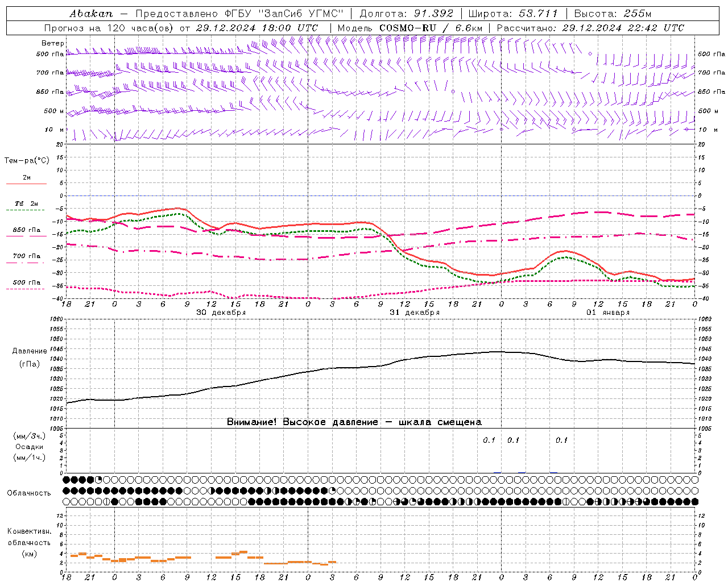728x582 pixels.
Task: Click the warning "Внимание! Высокое давление — шкала смещена"
Action: (x=354, y=422)
